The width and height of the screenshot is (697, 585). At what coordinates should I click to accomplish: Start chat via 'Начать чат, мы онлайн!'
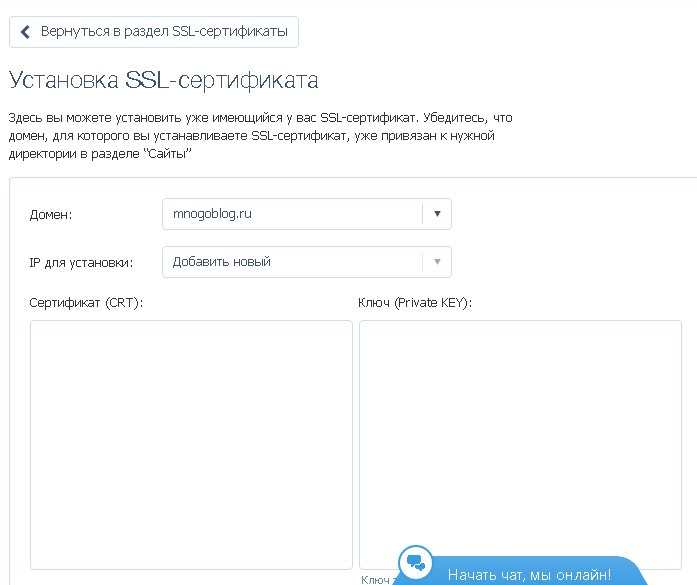tap(529, 574)
